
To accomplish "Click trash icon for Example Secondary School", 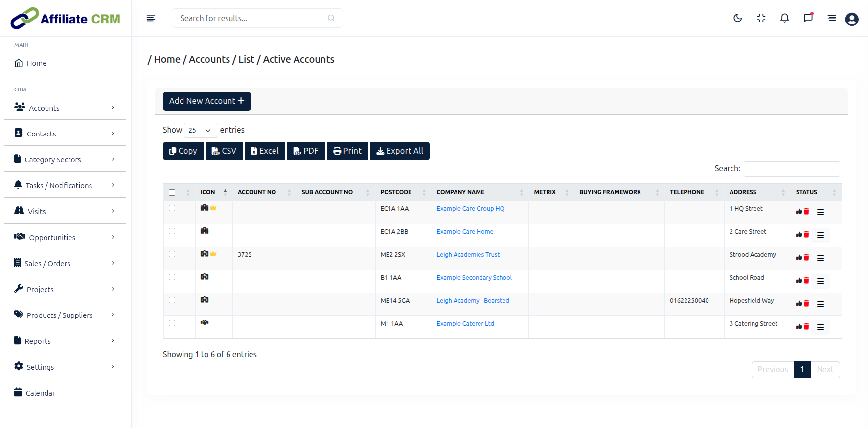I will 806,281.
